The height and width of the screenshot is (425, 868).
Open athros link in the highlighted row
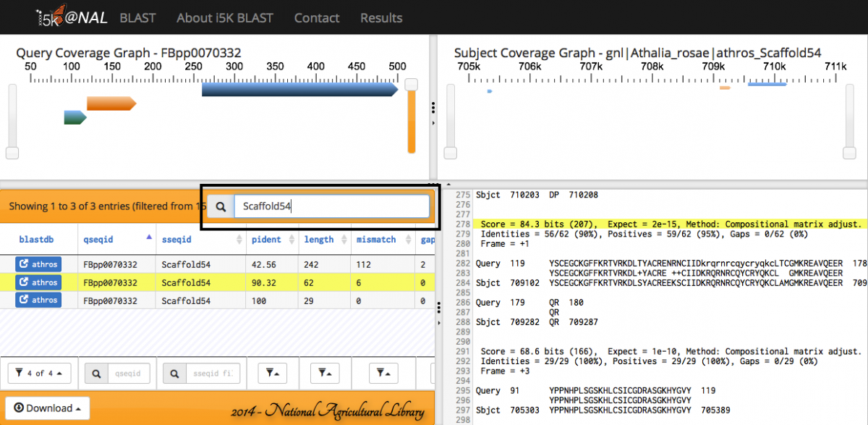point(37,282)
